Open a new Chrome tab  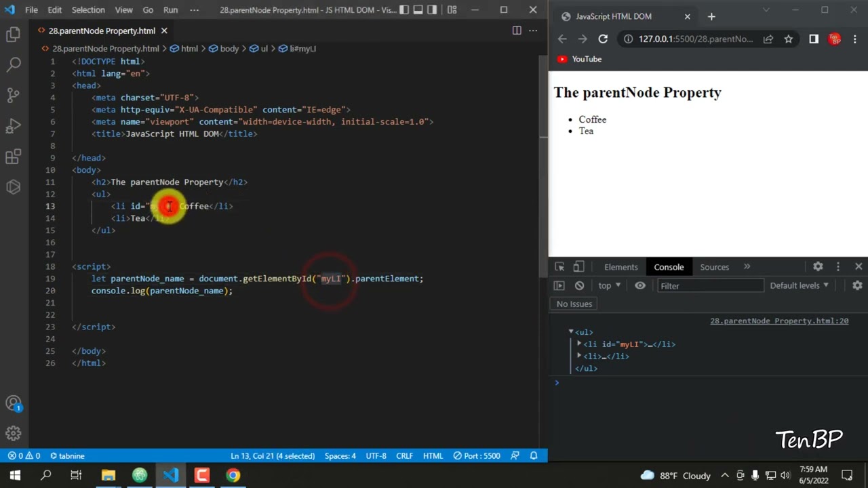[711, 16]
